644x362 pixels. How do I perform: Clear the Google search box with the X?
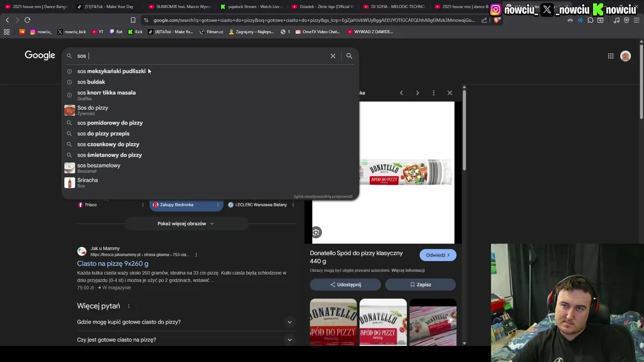(333, 56)
